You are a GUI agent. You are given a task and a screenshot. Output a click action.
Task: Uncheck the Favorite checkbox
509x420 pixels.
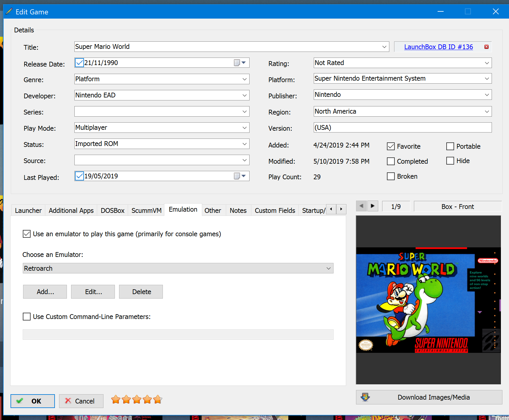coord(391,146)
